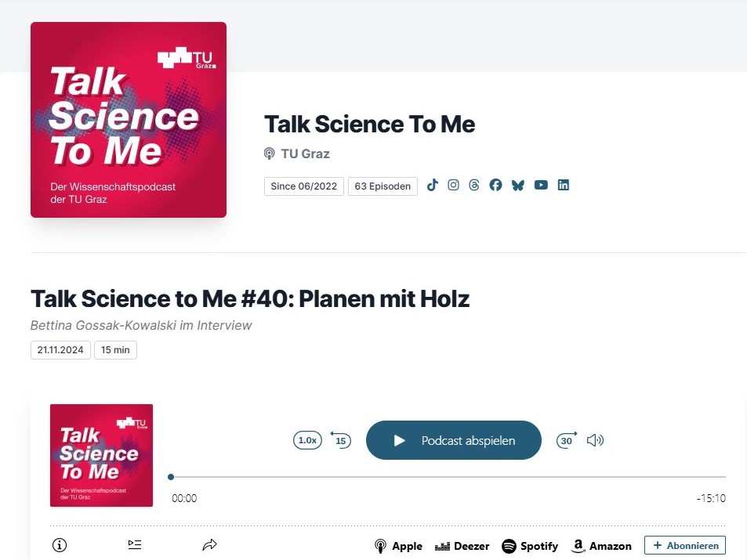Visit the Facebook page icon
Viewport: 747px width, 560px height.
[x=495, y=186]
